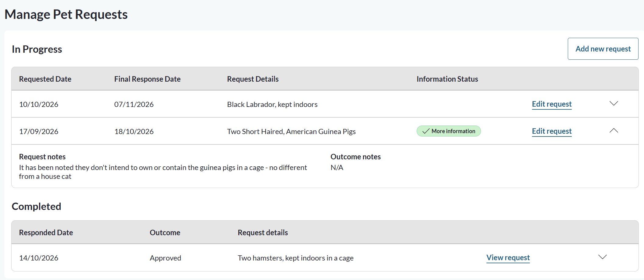The height and width of the screenshot is (280, 644).
Task: Click the More information status badge
Action: 449,131
